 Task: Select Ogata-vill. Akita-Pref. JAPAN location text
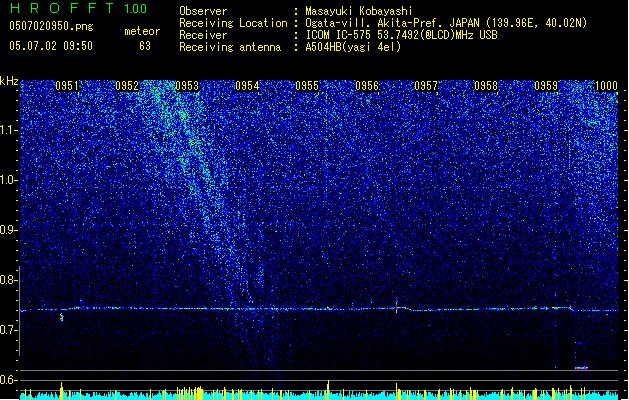click(446, 23)
